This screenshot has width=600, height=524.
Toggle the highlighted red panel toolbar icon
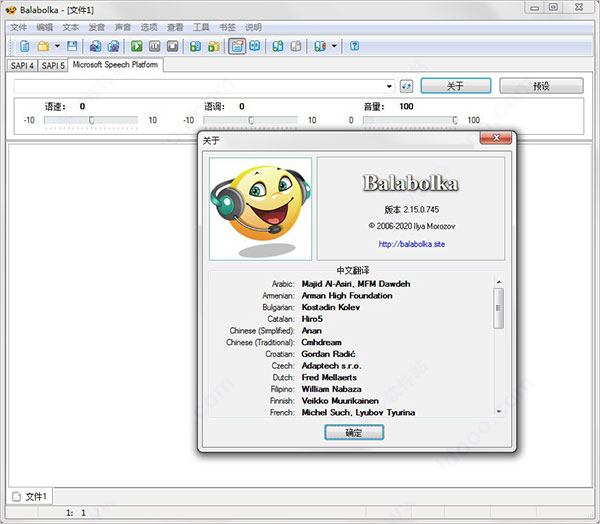237,46
